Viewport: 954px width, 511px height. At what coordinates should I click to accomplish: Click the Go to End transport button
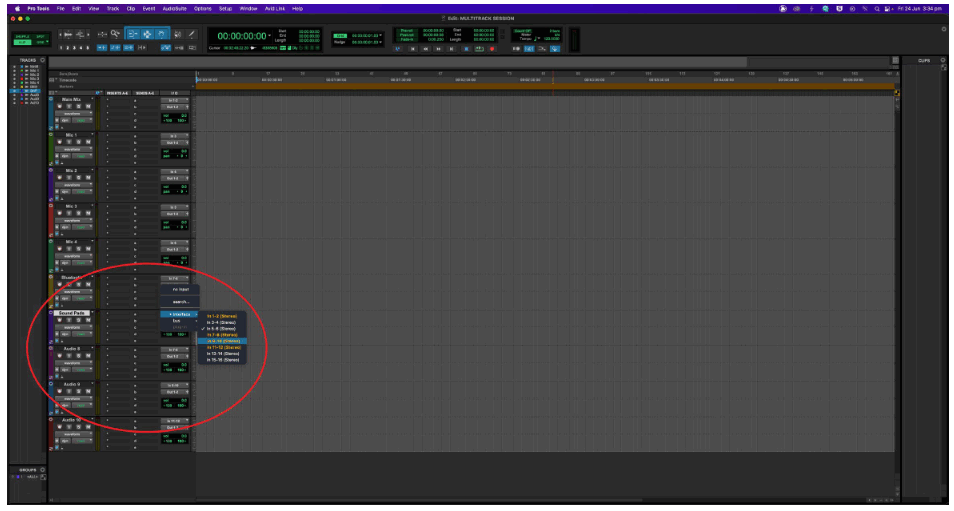click(451, 49)
